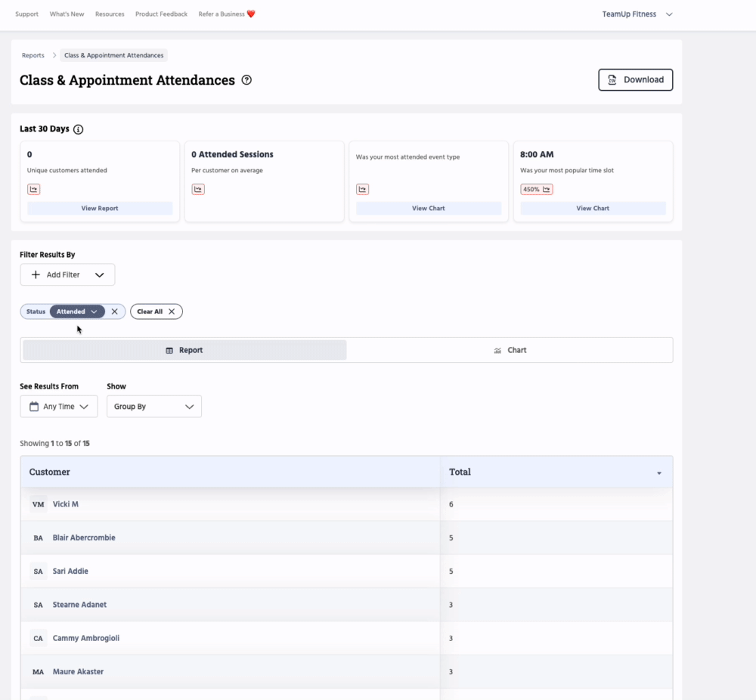Switch to the Chart tab
This screenshot has width=756, height=700.
tap(510, 351)
